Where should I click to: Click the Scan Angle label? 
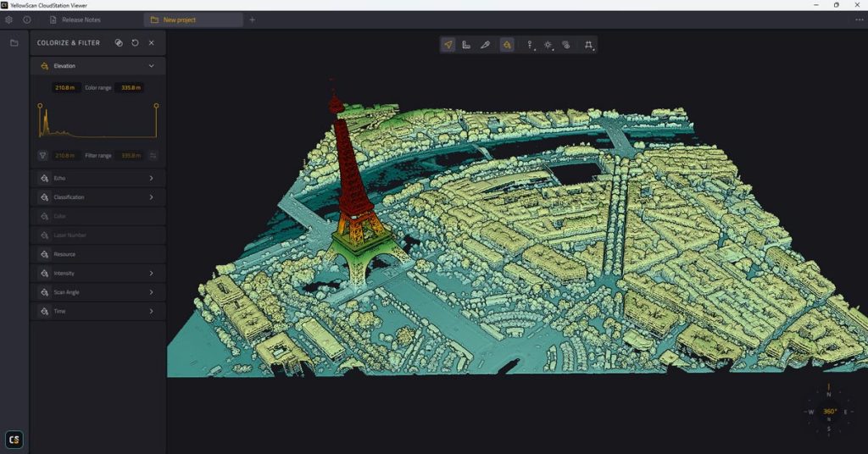coord(66,292)
